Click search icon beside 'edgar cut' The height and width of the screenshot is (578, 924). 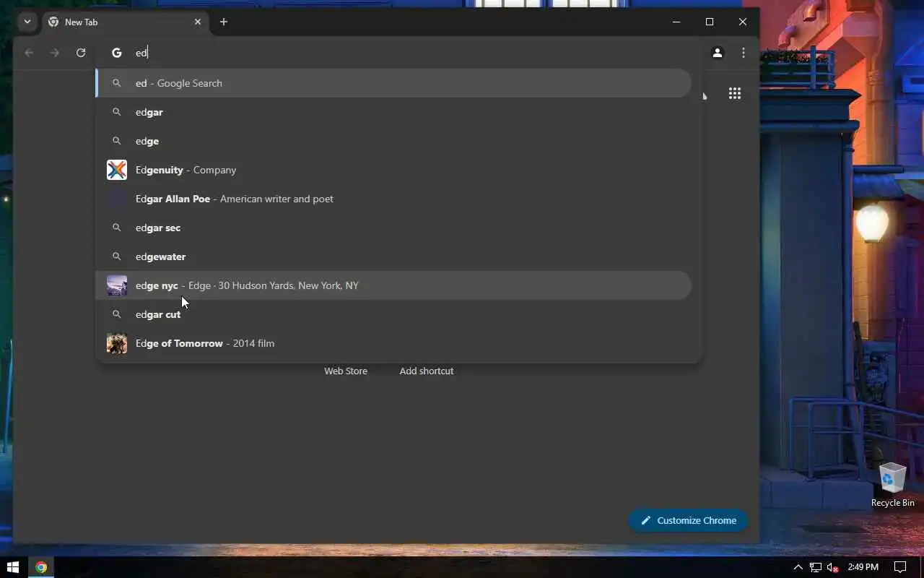117,314
